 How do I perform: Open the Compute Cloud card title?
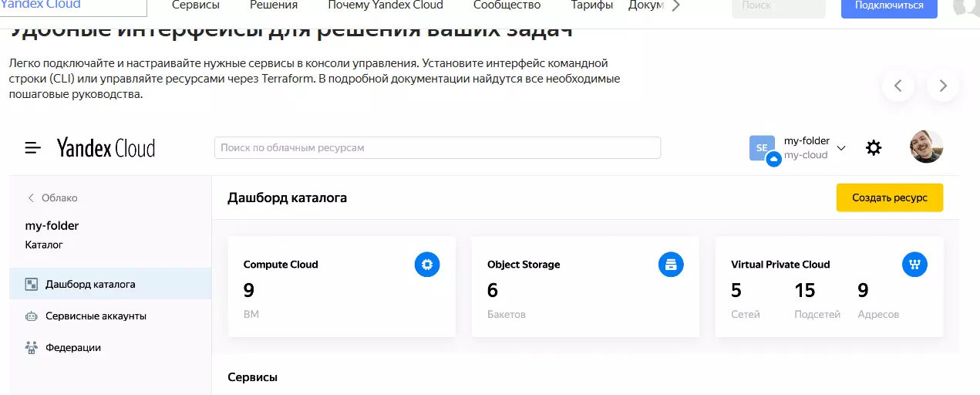click(x=281, y=265)
